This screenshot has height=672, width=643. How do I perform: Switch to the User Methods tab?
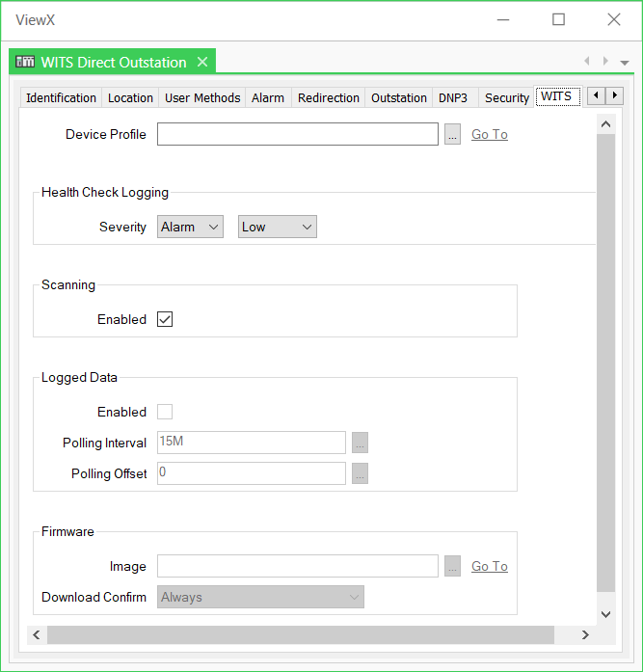(x=202, y=97)
